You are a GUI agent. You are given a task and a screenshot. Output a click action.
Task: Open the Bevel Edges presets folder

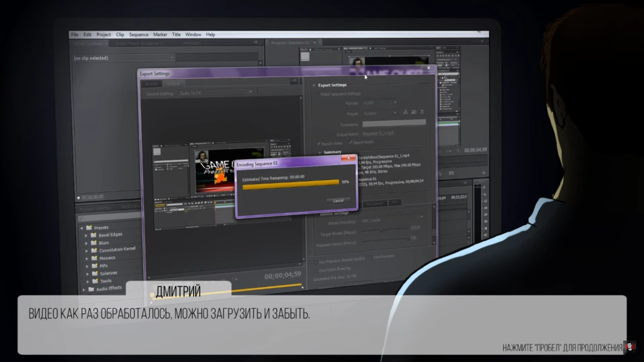tap(110, 235)
